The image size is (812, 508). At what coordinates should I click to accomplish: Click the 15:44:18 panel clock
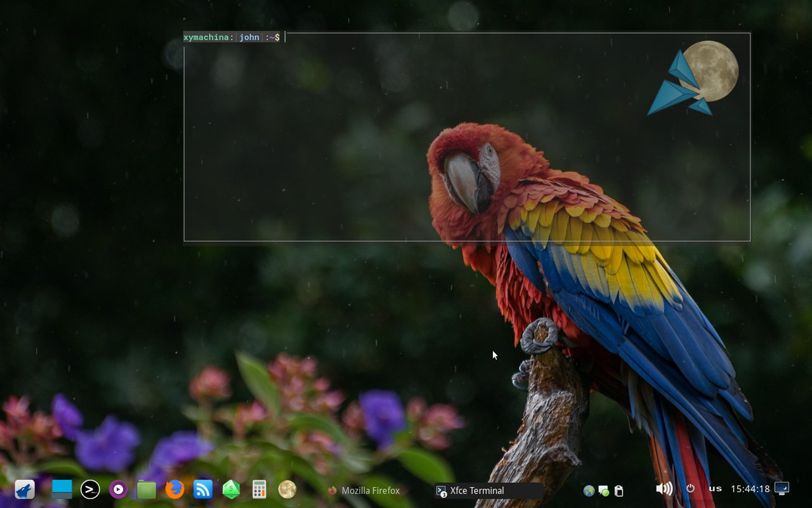(x=750, y=489)
